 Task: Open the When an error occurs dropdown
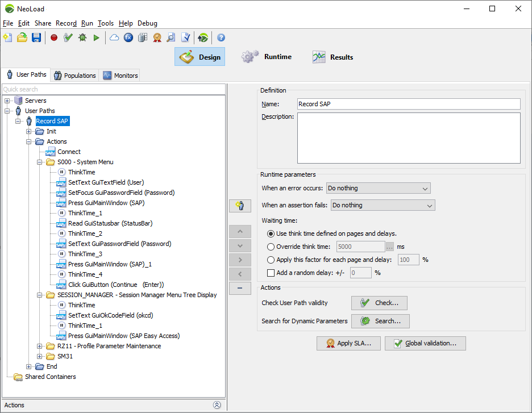point(378,188)
